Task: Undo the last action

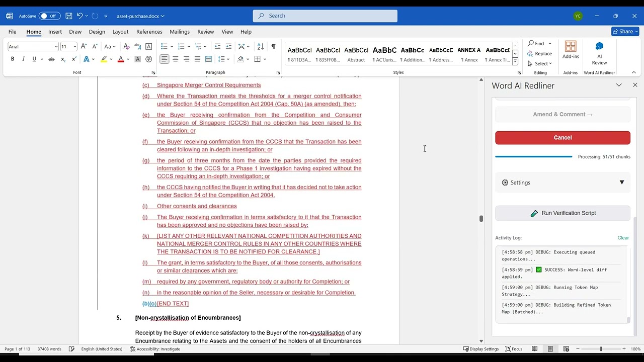Action: click(x=79, y=16)
